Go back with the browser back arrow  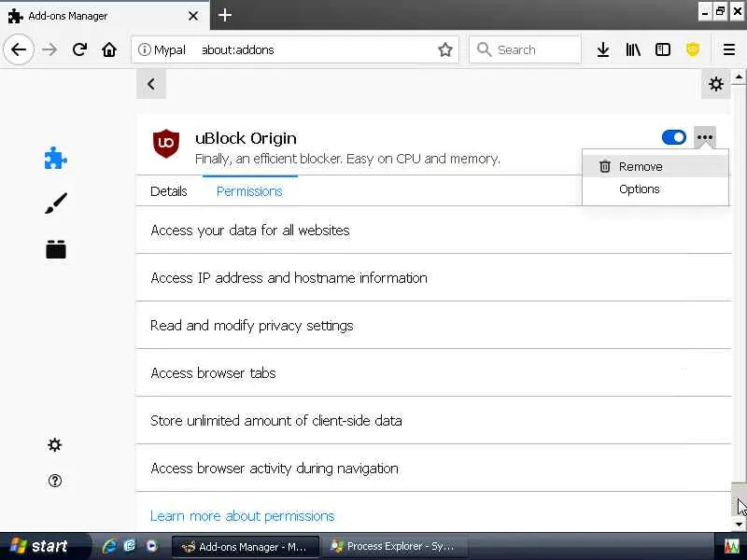[19, 49]
